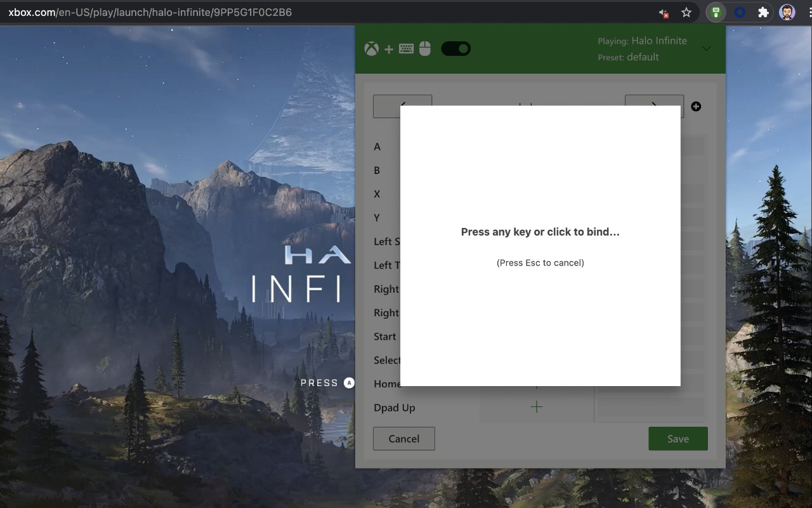Open the blue circle extension icon

(740, 13)
